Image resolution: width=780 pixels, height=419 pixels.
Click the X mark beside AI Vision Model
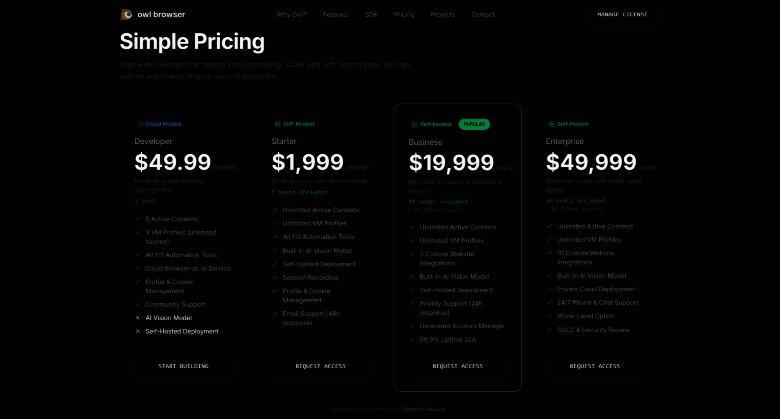[x=138, y=317]
